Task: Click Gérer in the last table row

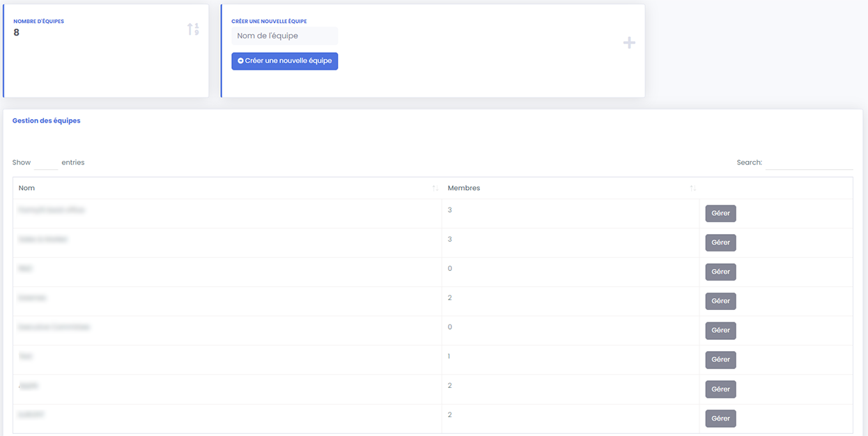Action: click(720, 419)
